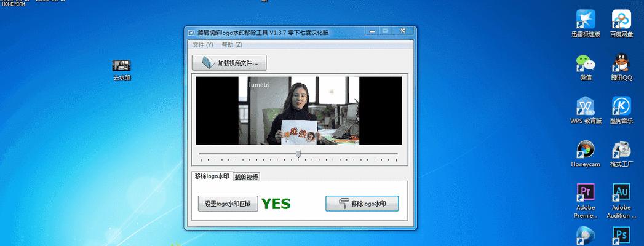The image size is (644, 246).
Task: Launch 微信 from the desktop
Action: pos(586,67)
